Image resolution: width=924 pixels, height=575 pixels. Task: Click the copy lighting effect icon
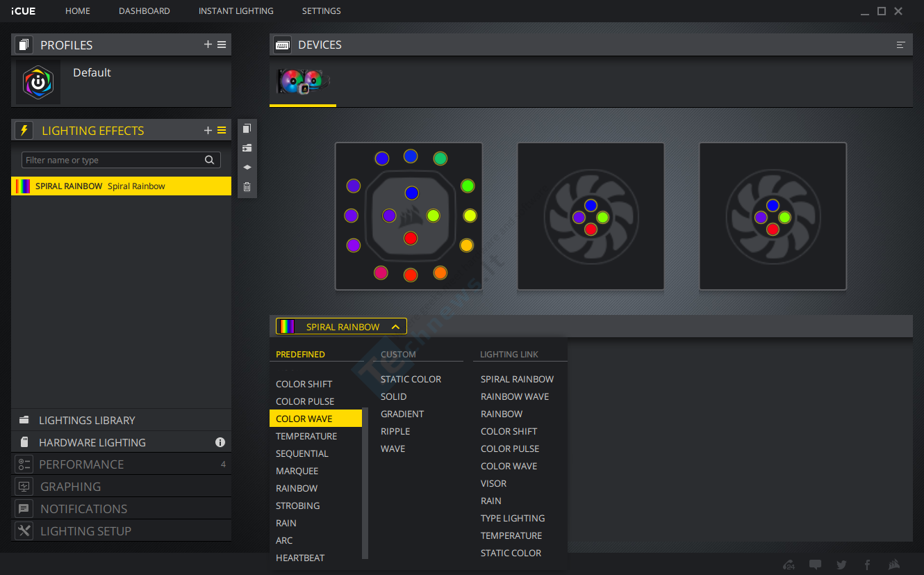247,129
